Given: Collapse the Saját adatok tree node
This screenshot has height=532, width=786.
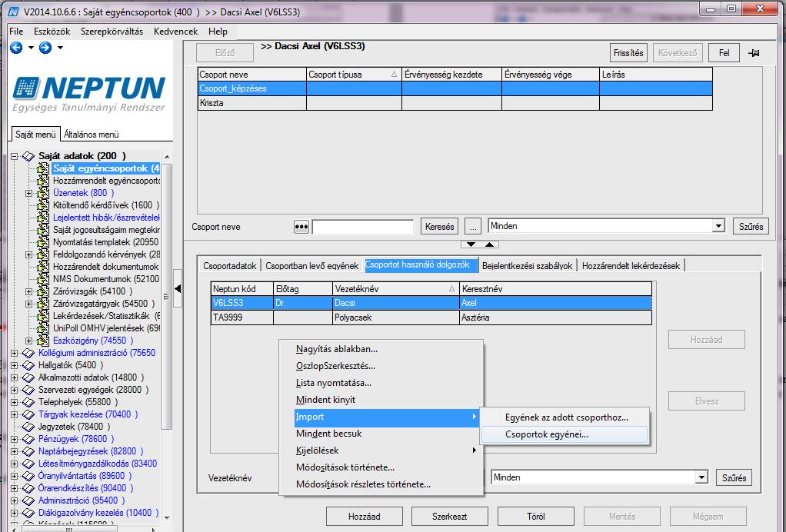Looking at the screenshot, I should click(14, 156).
